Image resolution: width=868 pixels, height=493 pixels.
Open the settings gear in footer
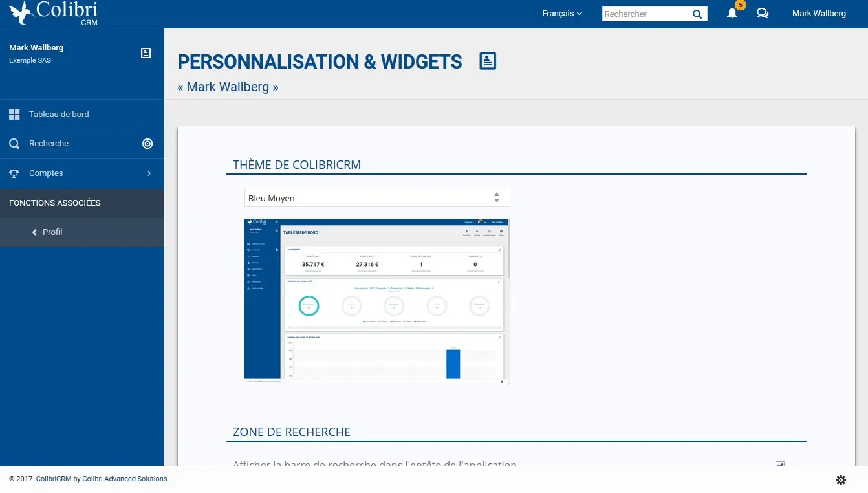841,480
